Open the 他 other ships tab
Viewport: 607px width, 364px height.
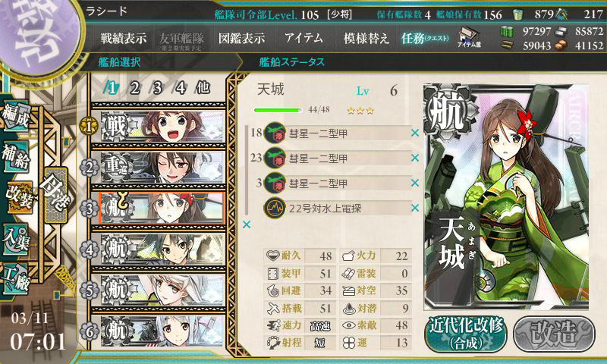tap(203, 88)
